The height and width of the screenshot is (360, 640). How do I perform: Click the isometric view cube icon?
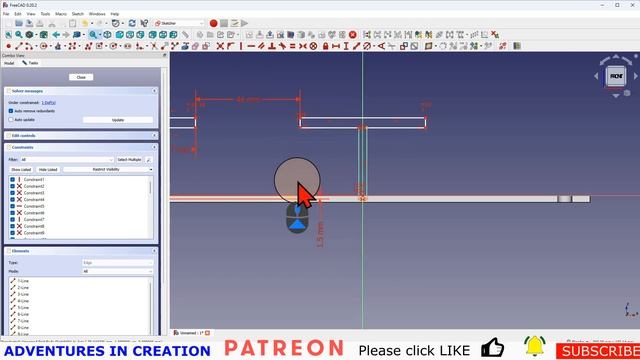click(x=107, y=35)
